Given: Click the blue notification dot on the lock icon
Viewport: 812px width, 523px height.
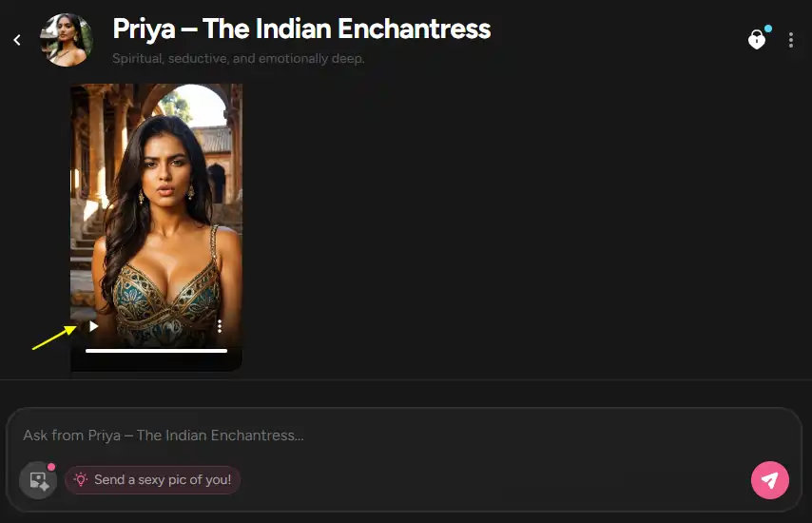Looking at the screenshot, I should click(768, 29).
